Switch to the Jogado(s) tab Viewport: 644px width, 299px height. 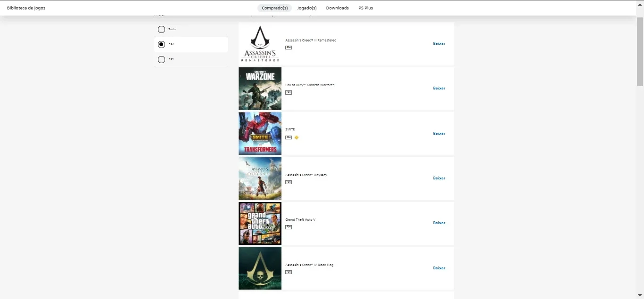click(x=307, y=8)
